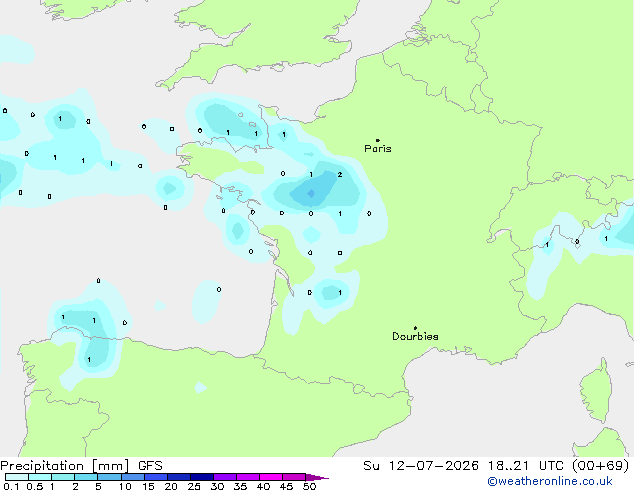
Task: Pick the 15–20 mm legend swatch
Action: pyautogui.click(x=156, y=477)
